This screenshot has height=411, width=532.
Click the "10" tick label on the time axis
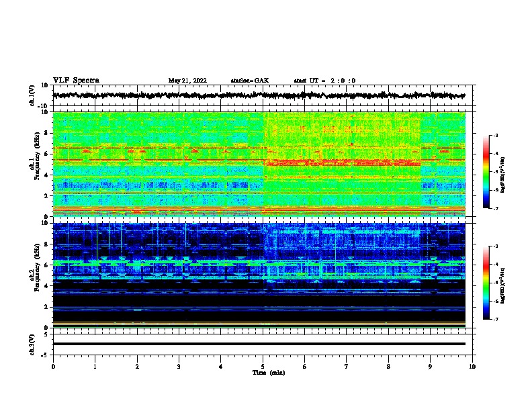[x=472, y=367]
